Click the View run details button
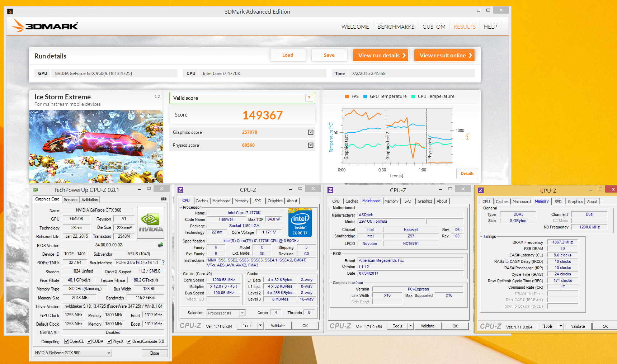This screenshot has height=364, width=617. 381,55
